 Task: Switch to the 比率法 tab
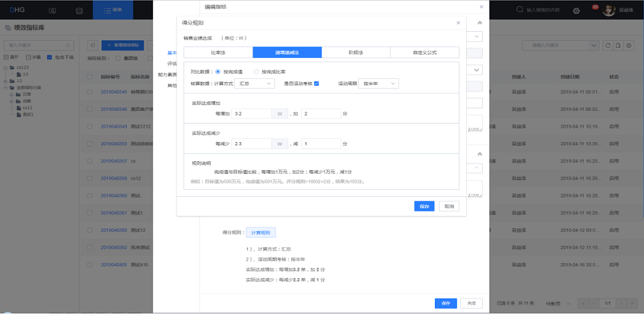(217, 53)
